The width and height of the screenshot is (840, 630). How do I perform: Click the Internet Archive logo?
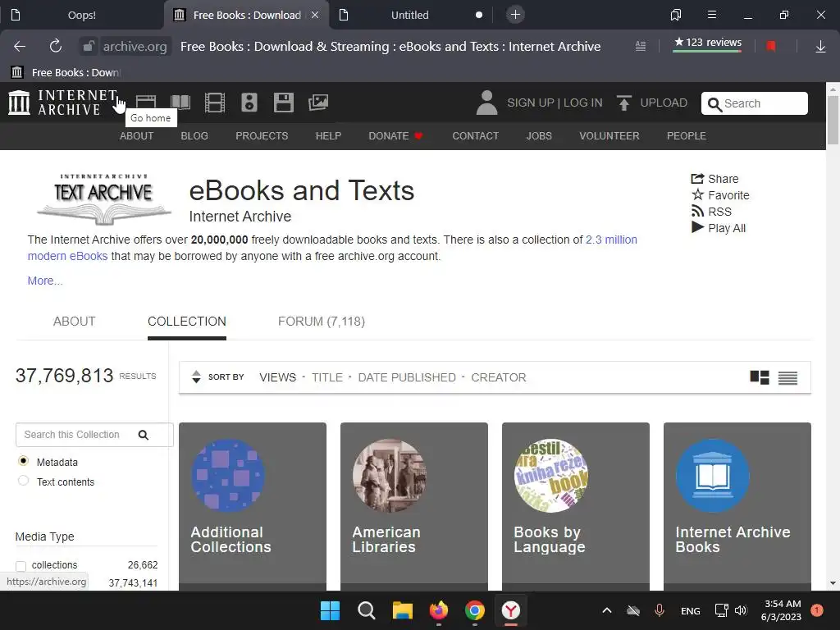point(62,103)
